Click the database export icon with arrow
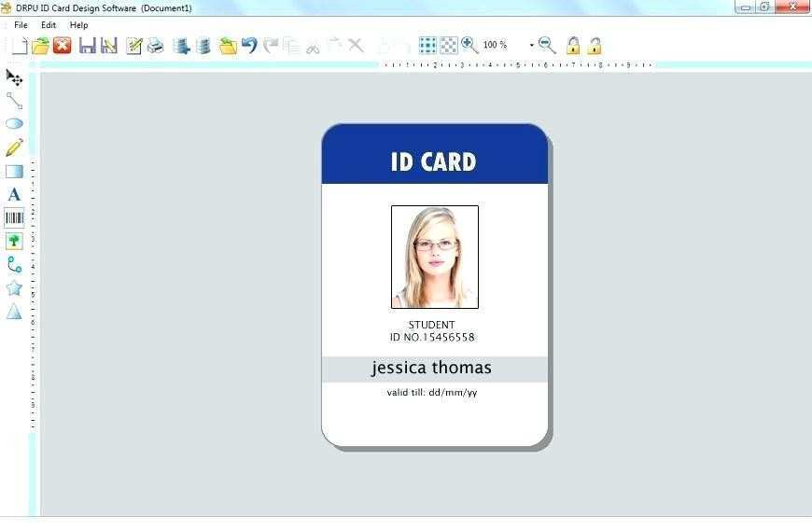 coord(181,46)
